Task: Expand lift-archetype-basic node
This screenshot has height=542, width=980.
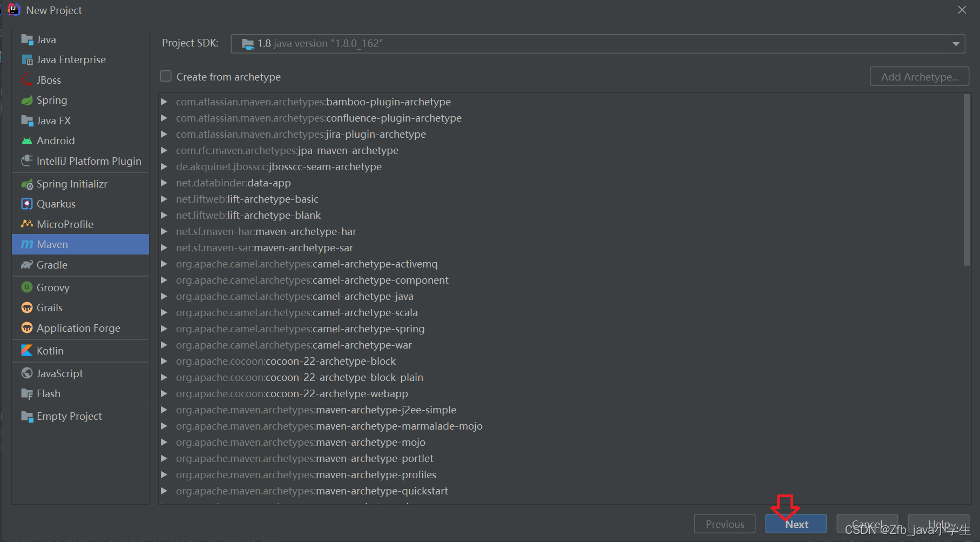Action: [164, 199]
